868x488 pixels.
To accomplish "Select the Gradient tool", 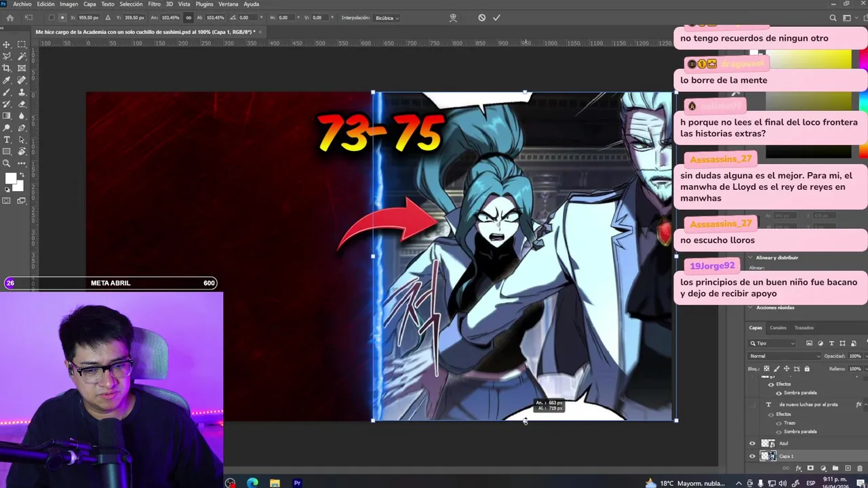I will [7, 116].
